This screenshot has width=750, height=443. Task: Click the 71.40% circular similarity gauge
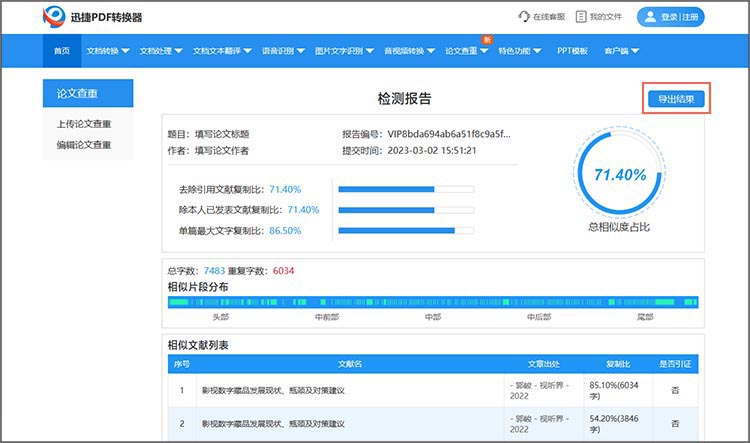[619, 173]
